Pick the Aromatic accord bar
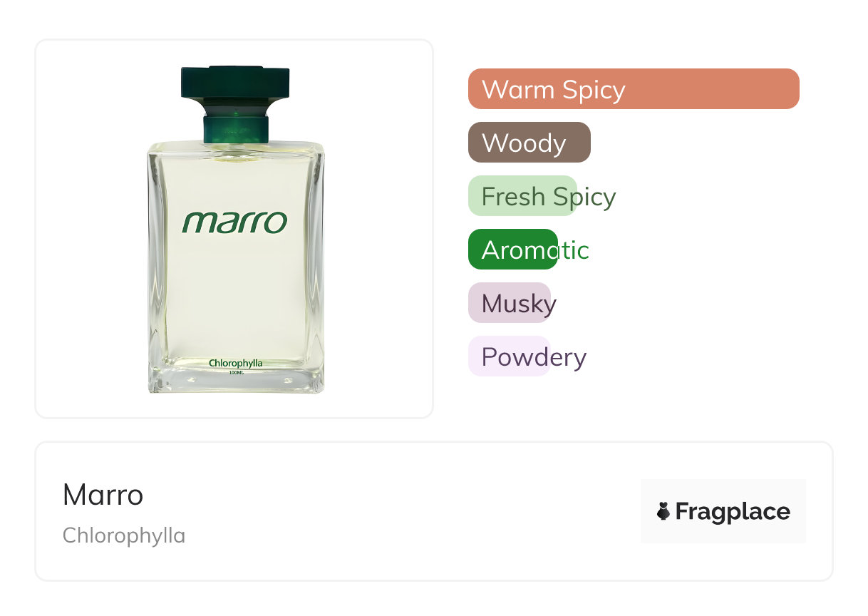This screenshot has height=616, width=868. pos(512,250)
